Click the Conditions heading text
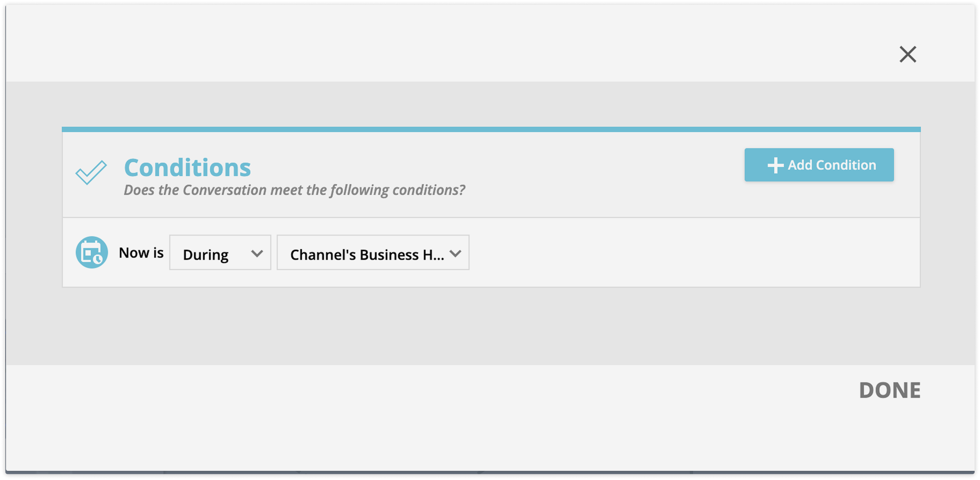The height and width of the screenshot is (480, 980). pyautogui.click(x=188, y=168)
